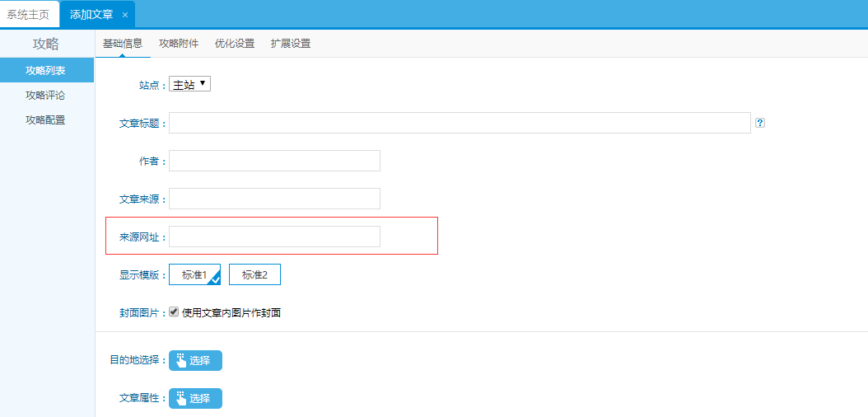The image size is (868, 417).
Task: Select the 标准1 display template
Action: (x=194, y=275)
